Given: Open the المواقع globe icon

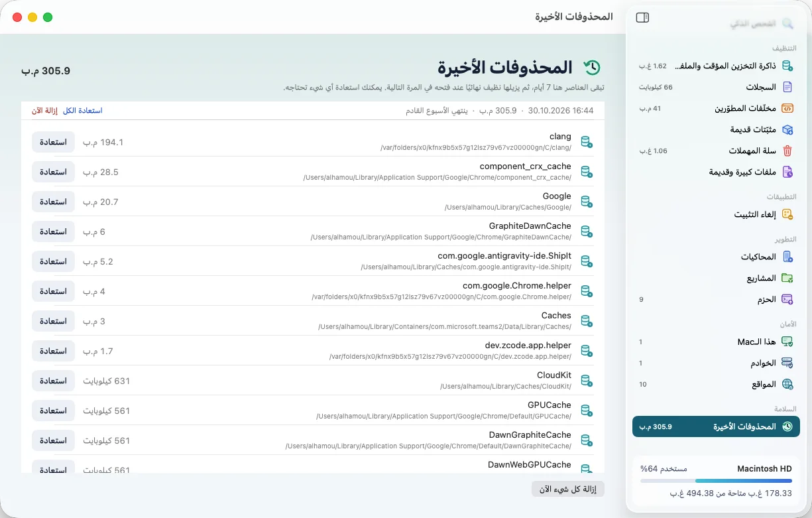Looking at the screenshot, I should pos(787,384).
